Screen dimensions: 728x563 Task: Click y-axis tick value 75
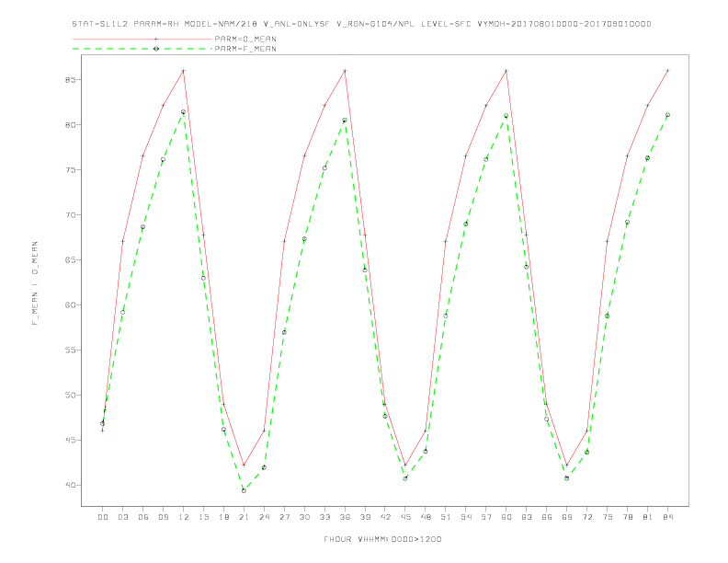(70, 170)
